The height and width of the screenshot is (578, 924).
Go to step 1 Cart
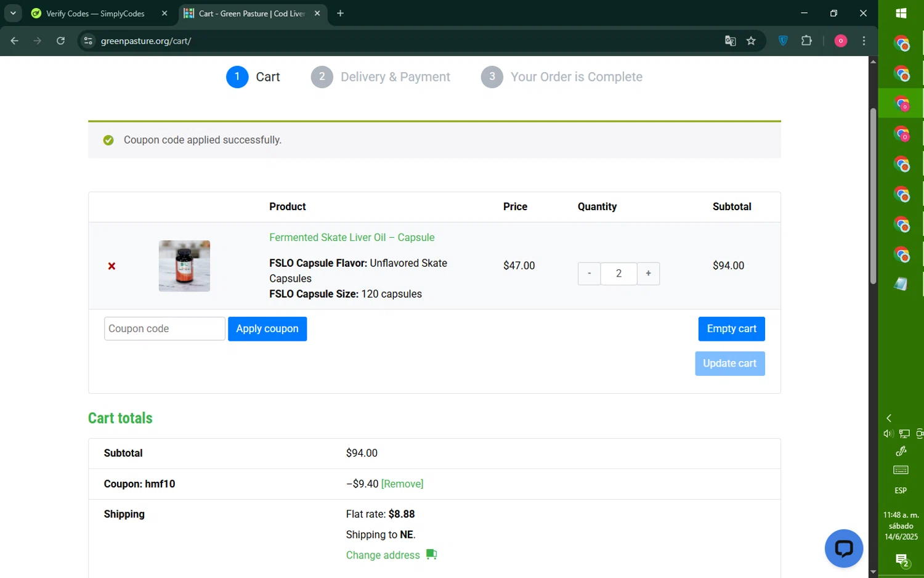pos(253,77)
